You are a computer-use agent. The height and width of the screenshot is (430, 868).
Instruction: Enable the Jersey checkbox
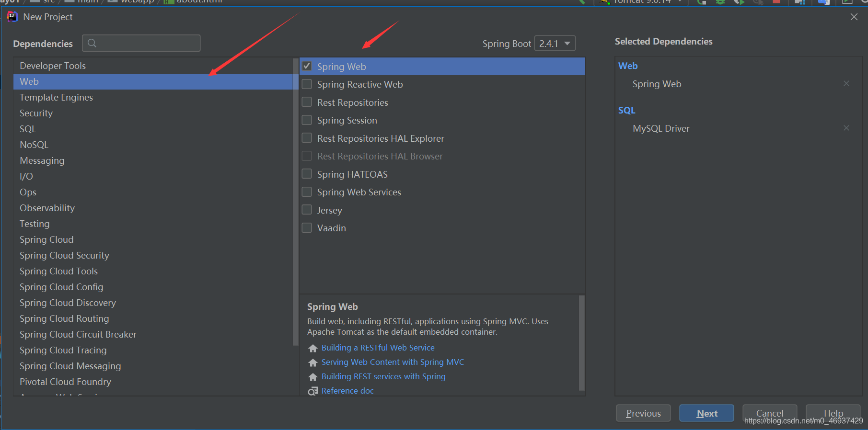(307, 210)
